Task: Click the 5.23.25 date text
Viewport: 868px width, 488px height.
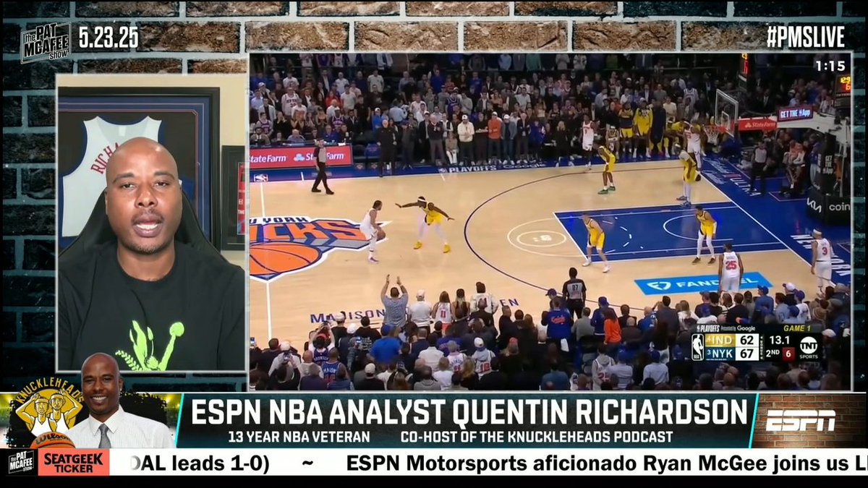Action: [108, 38]
